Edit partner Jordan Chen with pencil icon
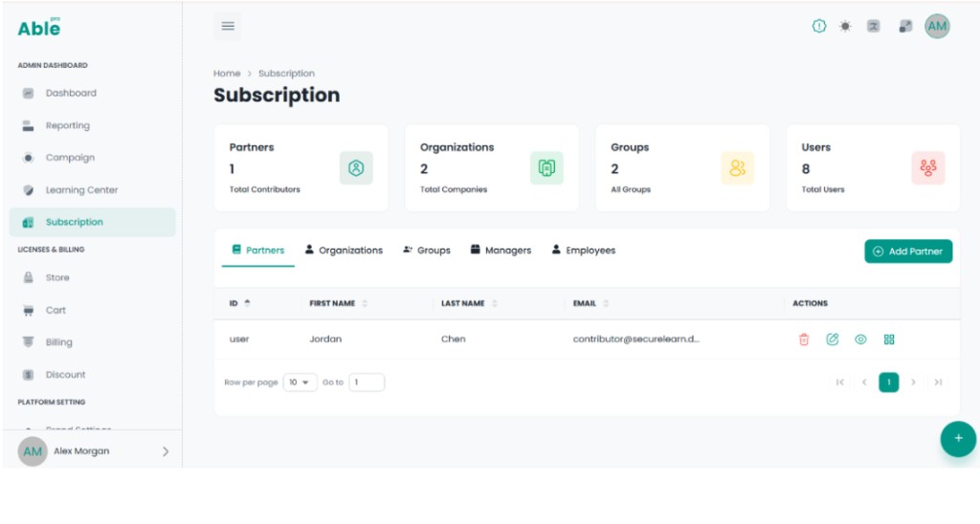The width and height of the screenshot is (980, 524). (833, 339)
